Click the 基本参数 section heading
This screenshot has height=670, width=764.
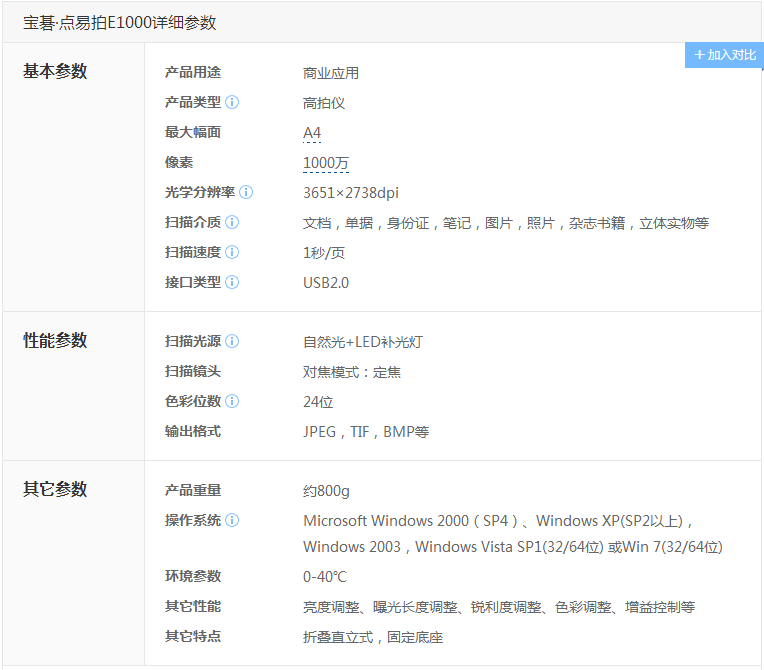point(55,71)
